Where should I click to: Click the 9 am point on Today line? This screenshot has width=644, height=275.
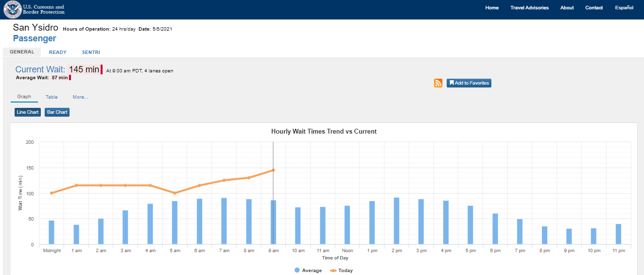(273, 170)
